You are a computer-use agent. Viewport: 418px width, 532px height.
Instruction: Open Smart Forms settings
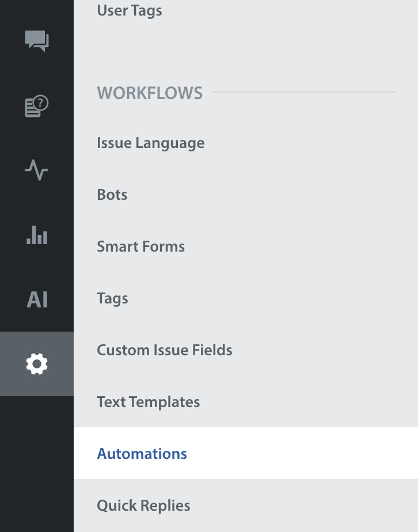tap(140, 246)
